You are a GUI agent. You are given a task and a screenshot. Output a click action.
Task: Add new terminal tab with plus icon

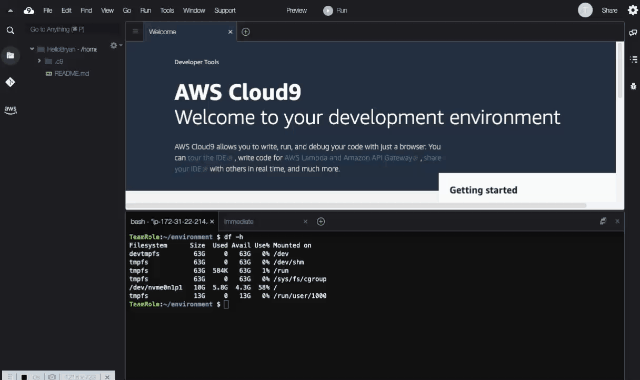click(x=321, y=222)
